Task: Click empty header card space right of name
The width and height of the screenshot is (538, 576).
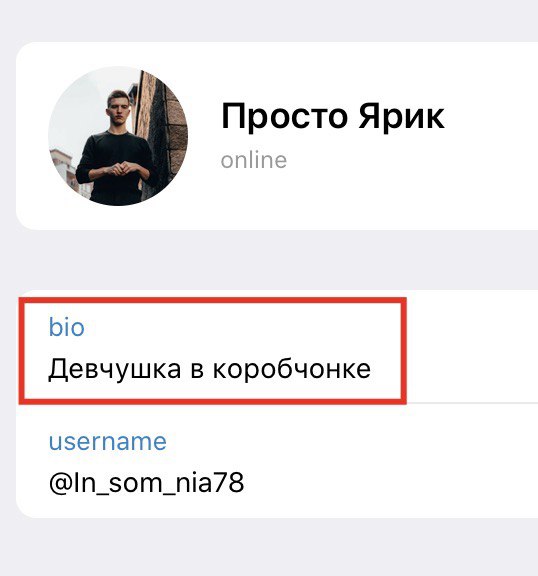Action: click(491, 136)
